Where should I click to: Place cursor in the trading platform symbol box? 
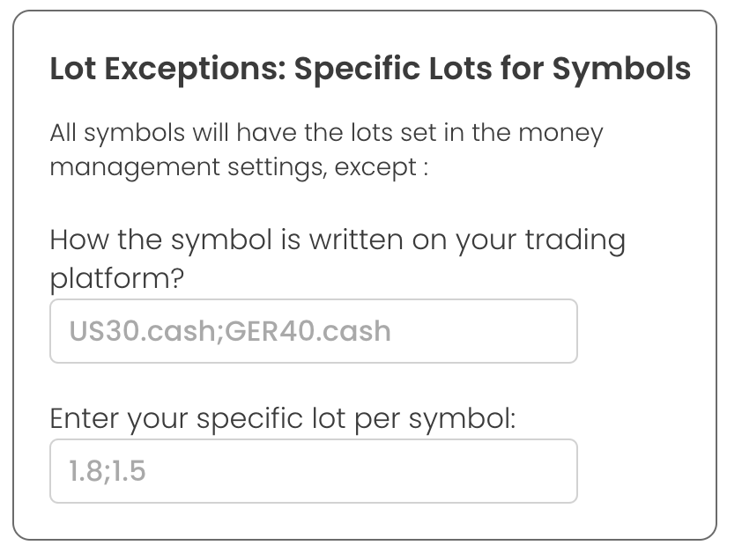click(x=313, y=331)
